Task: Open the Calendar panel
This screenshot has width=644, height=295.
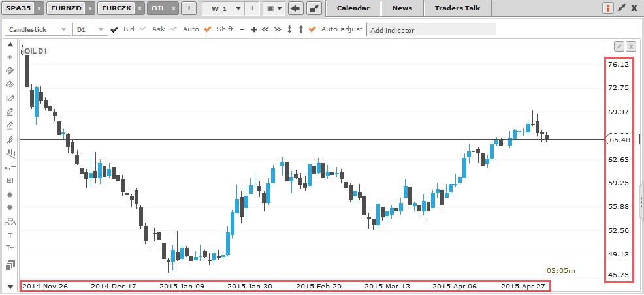Action: (353, 8)
